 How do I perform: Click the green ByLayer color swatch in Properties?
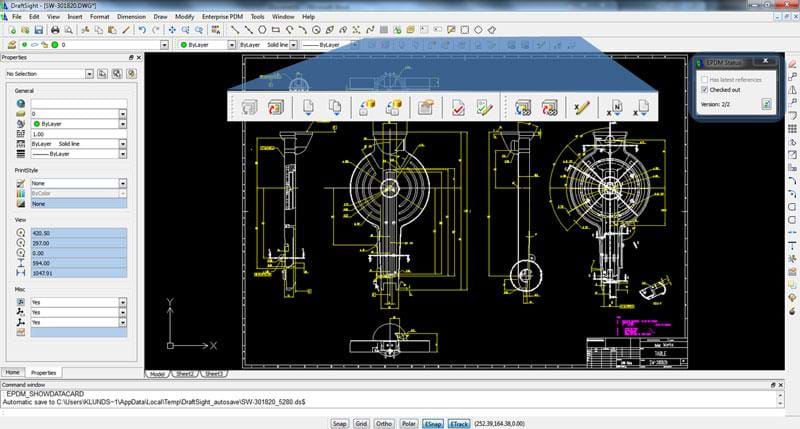(x=38, y=123)
